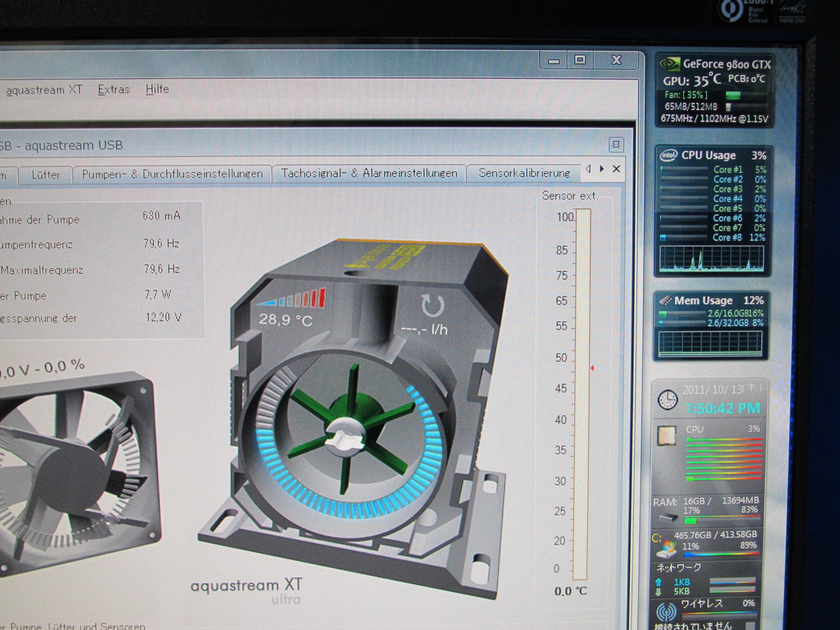Open the Extras menu
Viewport: 840px width, 630px height.
pyautogui.click(x=113, y=90)
